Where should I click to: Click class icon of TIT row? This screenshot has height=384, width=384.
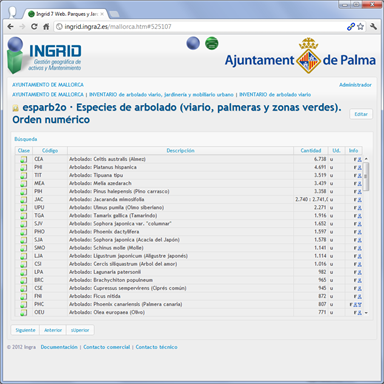23,175
